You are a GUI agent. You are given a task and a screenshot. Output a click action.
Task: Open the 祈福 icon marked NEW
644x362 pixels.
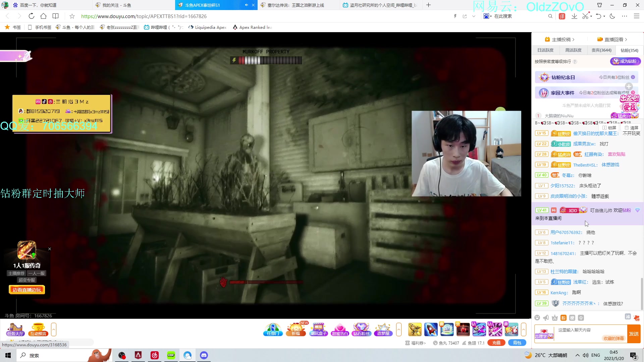296,329
